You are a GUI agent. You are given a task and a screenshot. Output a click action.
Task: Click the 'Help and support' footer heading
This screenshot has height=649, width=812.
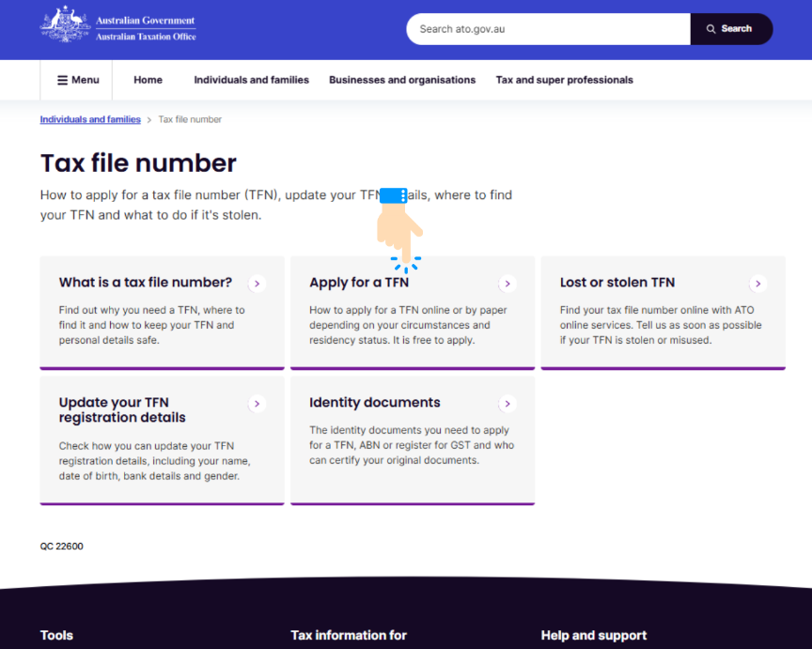[x=594, y=636]
